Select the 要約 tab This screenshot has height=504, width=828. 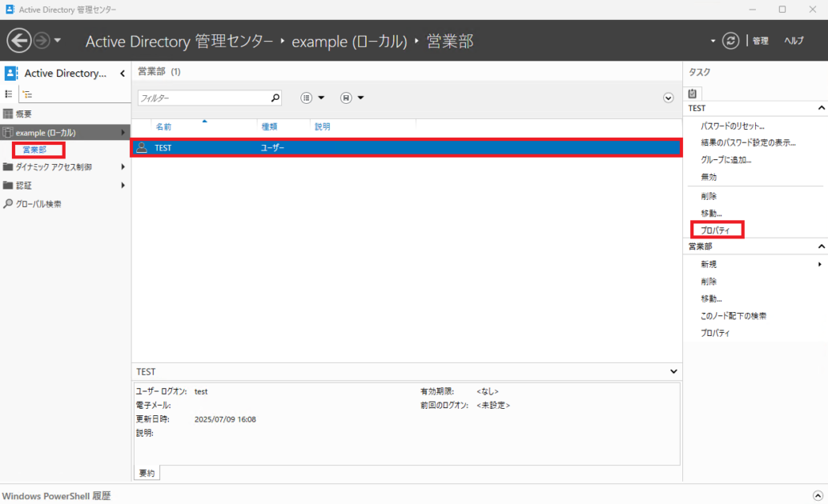tap(147, 473)
